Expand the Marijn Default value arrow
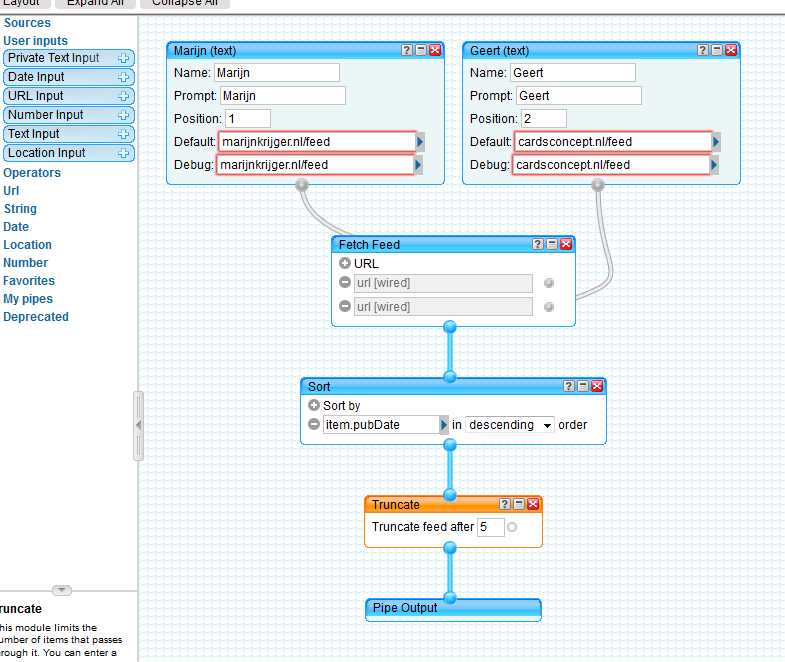785x662 pixels. (x=420, y=142)
